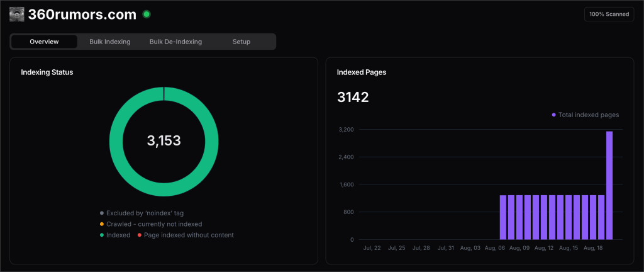Click the 800 y-axis label

click(x=348, y=212)
